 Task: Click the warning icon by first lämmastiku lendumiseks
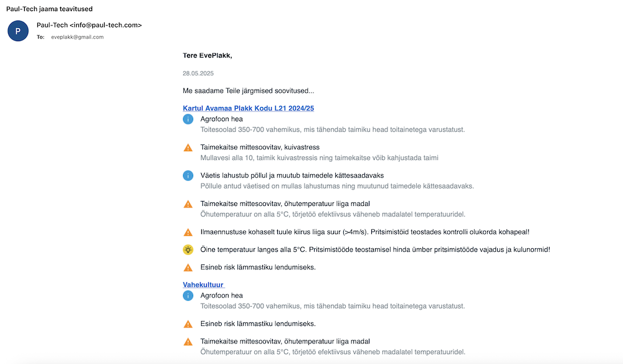(x=188, y=268)
